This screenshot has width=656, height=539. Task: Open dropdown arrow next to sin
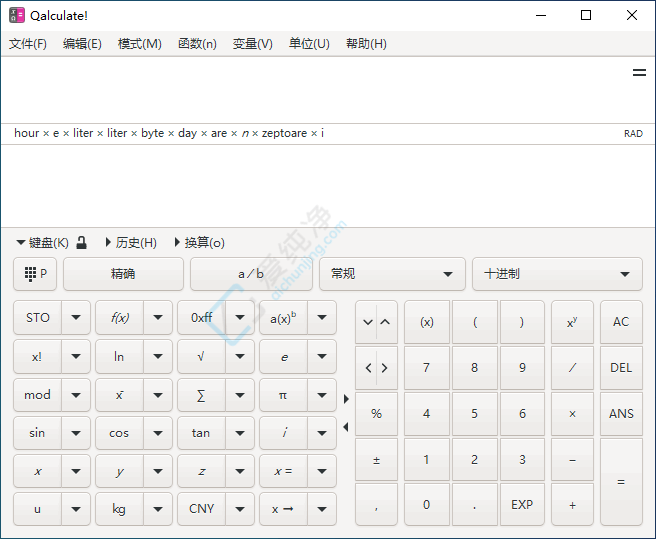coord(76,433)
